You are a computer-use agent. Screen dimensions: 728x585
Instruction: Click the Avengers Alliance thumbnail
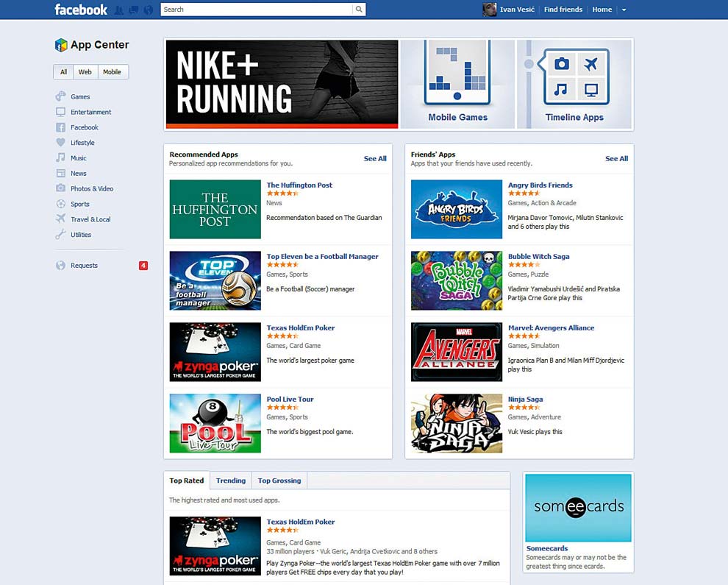point(457,352)
